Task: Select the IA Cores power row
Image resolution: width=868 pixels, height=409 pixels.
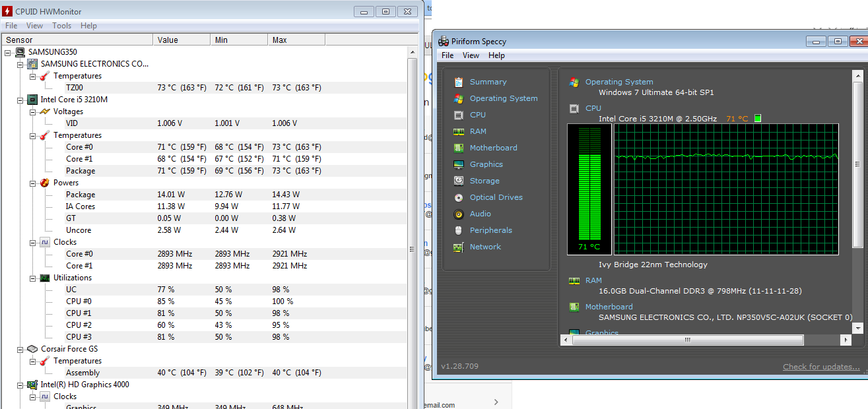Action: pos(204,206)
